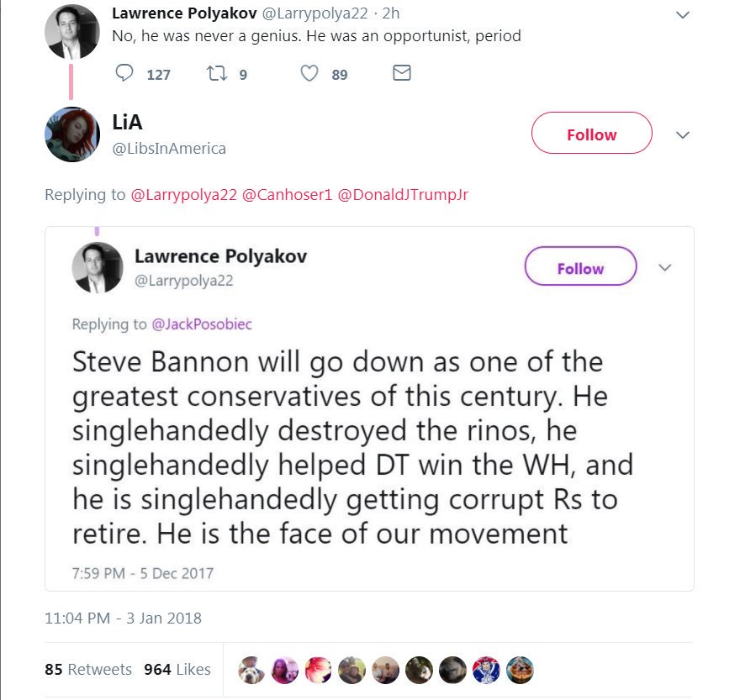Open quoted tweet's chevron menu
This screenshot has height=700, width=740.
pyautogui.click(x=664, y=267)
